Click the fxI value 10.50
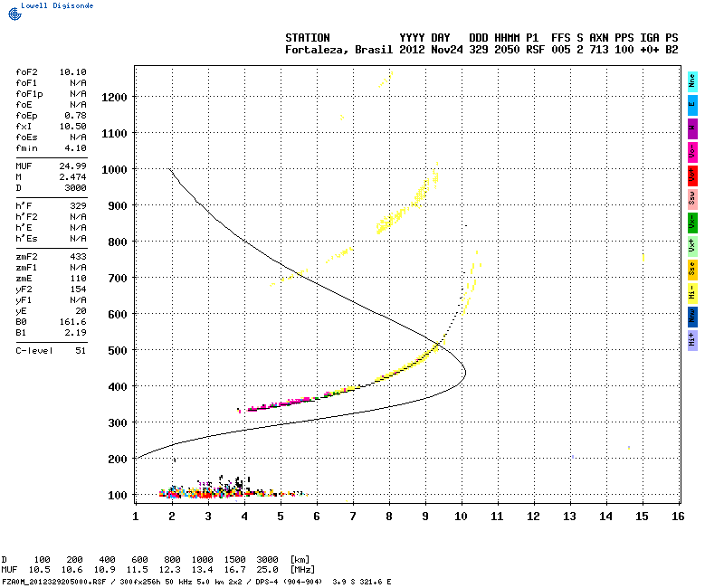The height and width of the screenshot is (588, 724). [73, 127]
